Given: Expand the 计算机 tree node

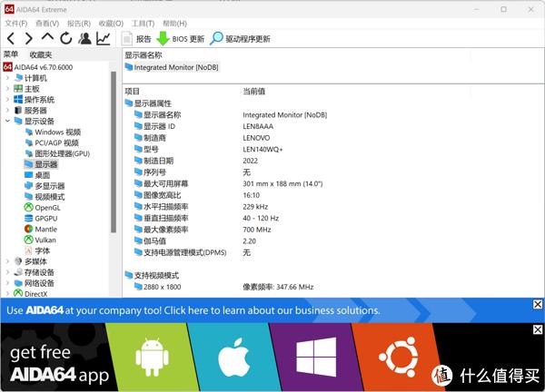Looking at the screenshot, I should [x=7, y=78].
